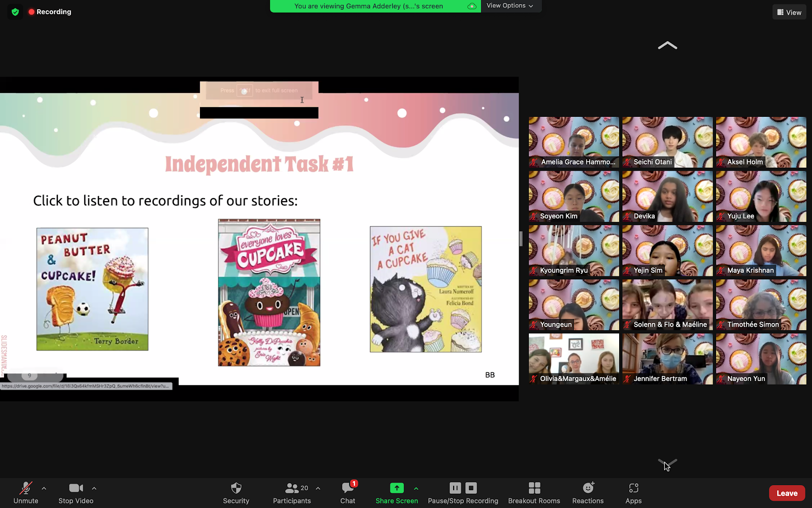812x508 pixels.
Task: Click the BB initials on the slide
Action: (490, 375)
